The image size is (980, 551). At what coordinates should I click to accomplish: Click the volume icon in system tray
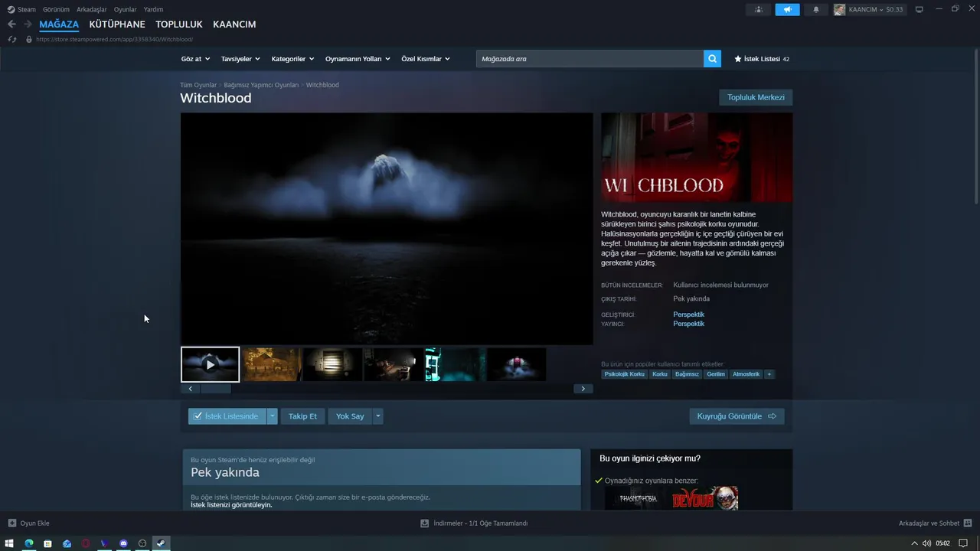[926, 543]
